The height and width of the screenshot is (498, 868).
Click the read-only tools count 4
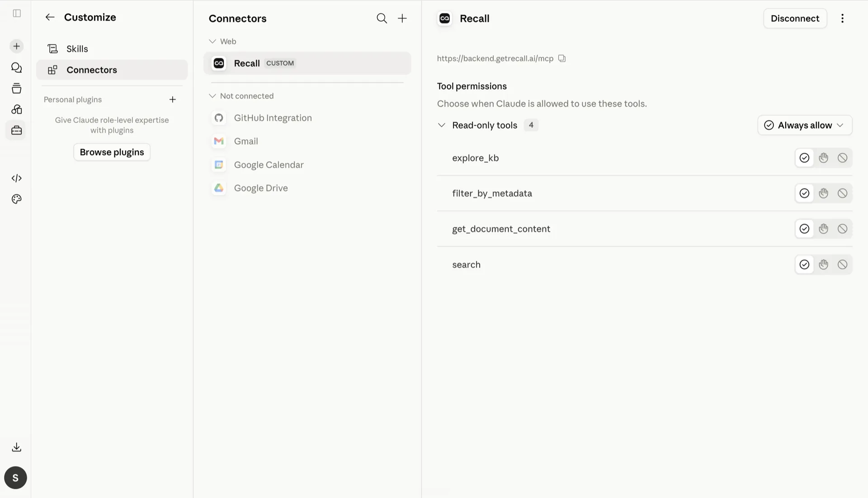(x=531, y=125)
